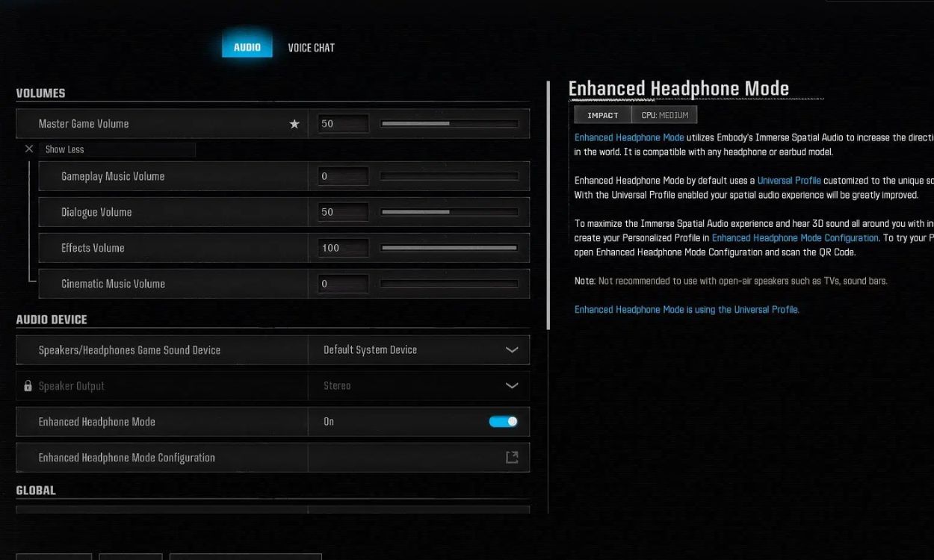This screenshot has width=934, height=560.
Task: Click the Cinematic Music Volume value field
Action: click(x=343, y=284)
